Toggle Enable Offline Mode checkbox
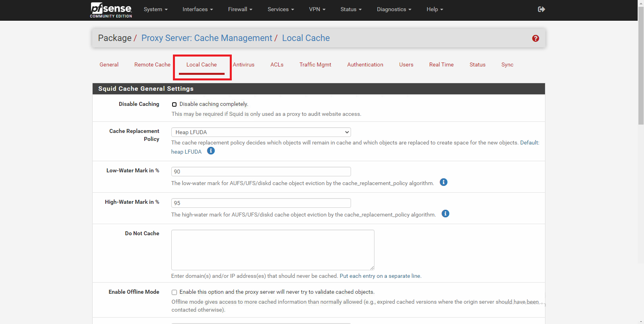 (174, 292)
